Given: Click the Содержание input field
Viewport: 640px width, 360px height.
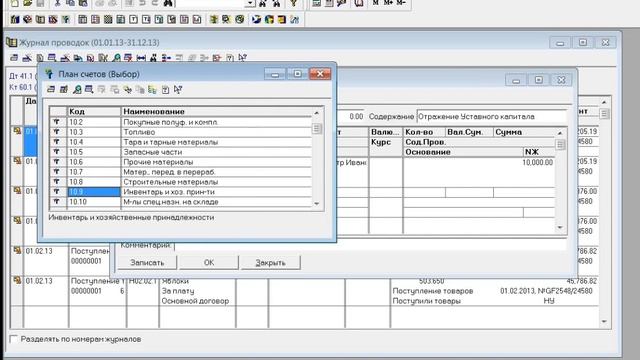Looking at the screenshot, I should pyautogui.click(x=491, y=116).
